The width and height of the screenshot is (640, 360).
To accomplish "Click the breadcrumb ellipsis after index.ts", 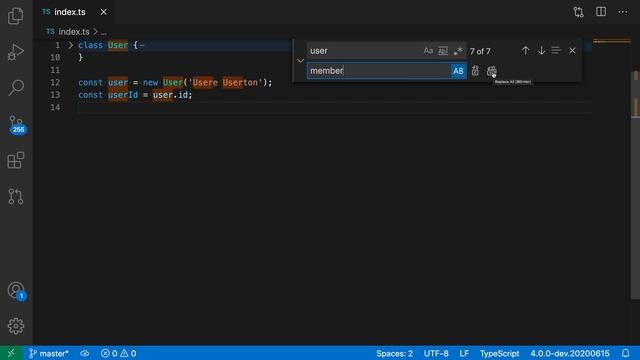I will [104, 31].
